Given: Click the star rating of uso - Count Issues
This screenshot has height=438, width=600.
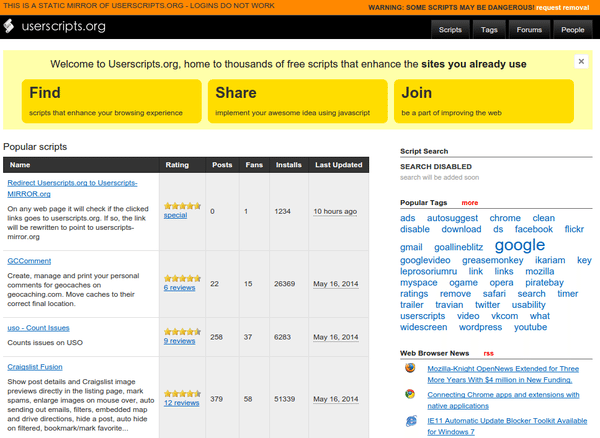Looking at the screenshot, I should click(x=182, y=332).
